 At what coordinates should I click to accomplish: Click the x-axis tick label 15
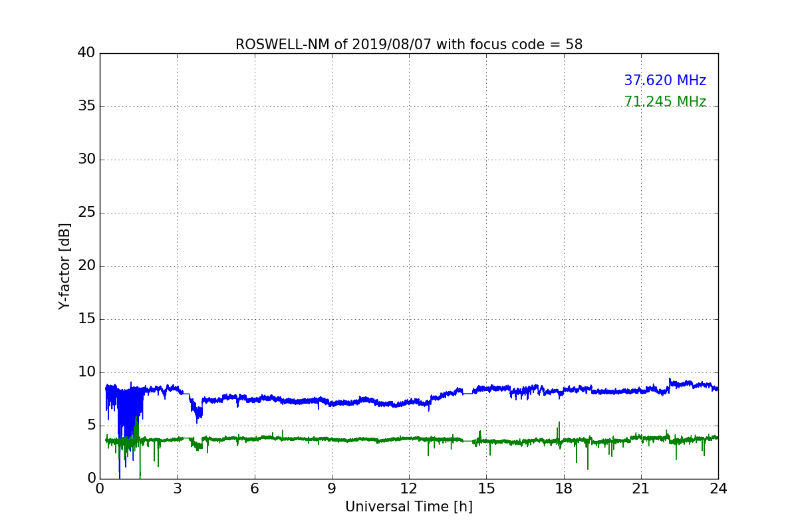[486, 489]
